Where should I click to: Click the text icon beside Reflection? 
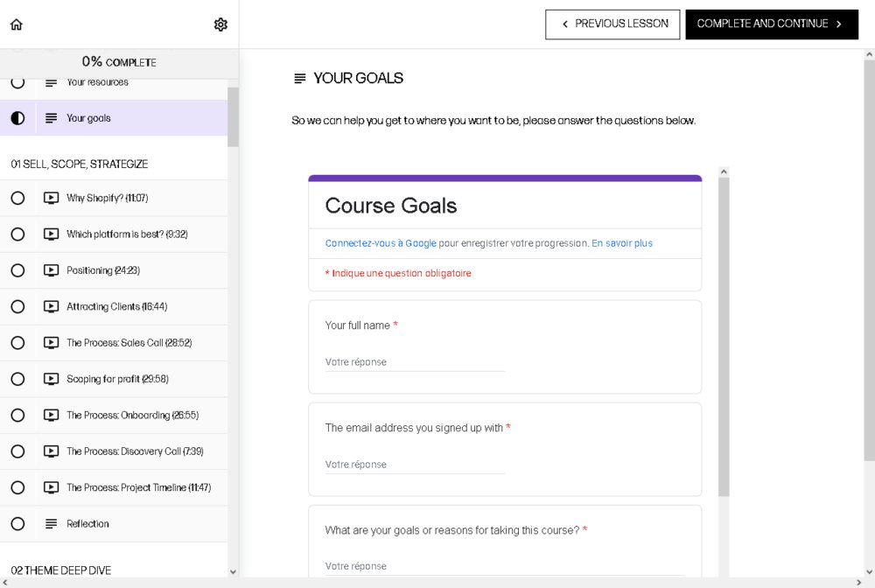click(x=51, y=524)
